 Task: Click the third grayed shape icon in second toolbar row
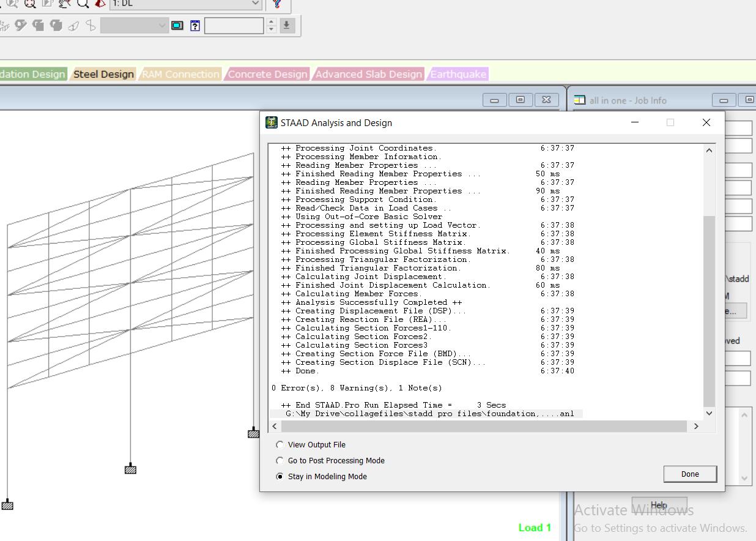coord(56,26)
